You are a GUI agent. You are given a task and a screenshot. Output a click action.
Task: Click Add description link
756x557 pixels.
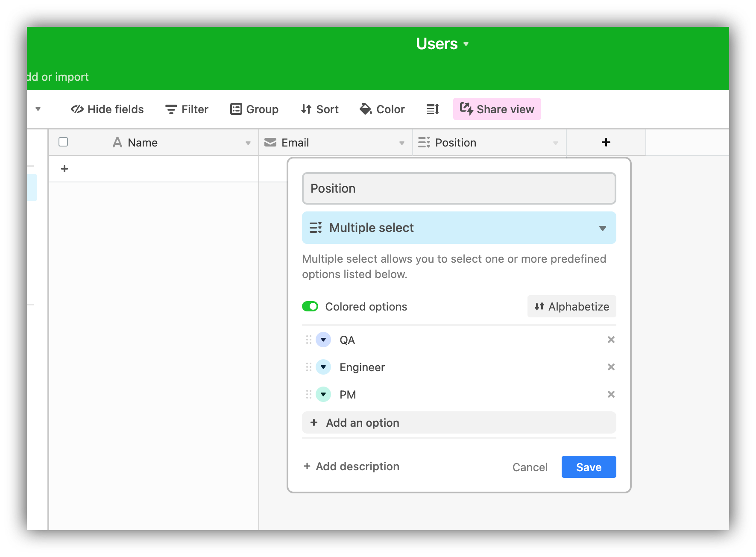[x=351, y=466]
